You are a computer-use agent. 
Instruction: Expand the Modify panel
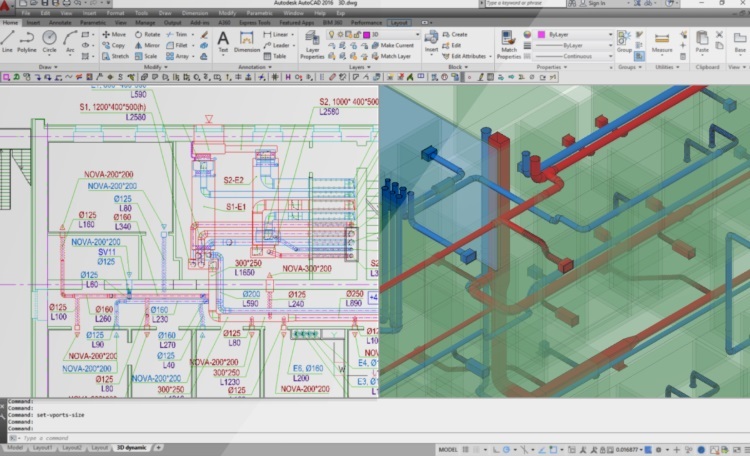(x=160, y=67)
